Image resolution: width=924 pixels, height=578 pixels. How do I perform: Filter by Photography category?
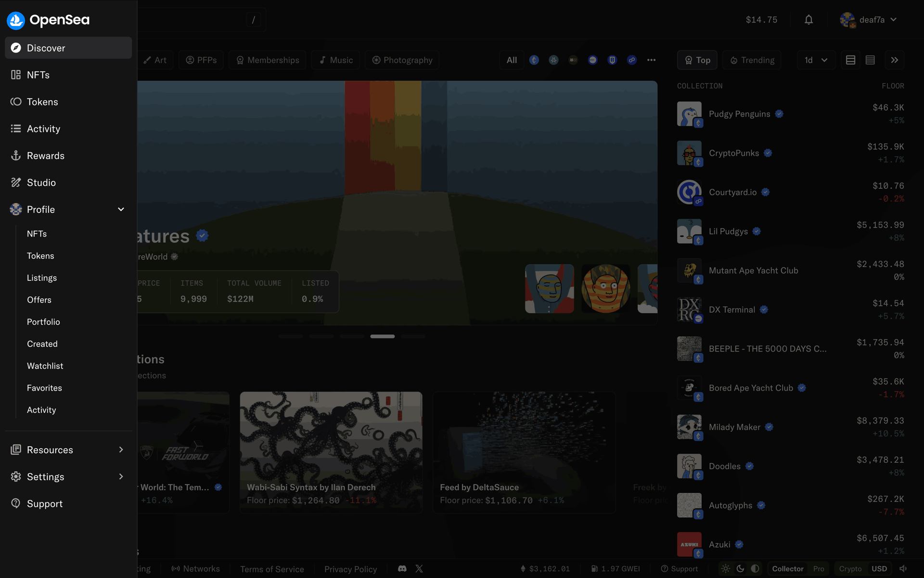[x=402, y=60]
